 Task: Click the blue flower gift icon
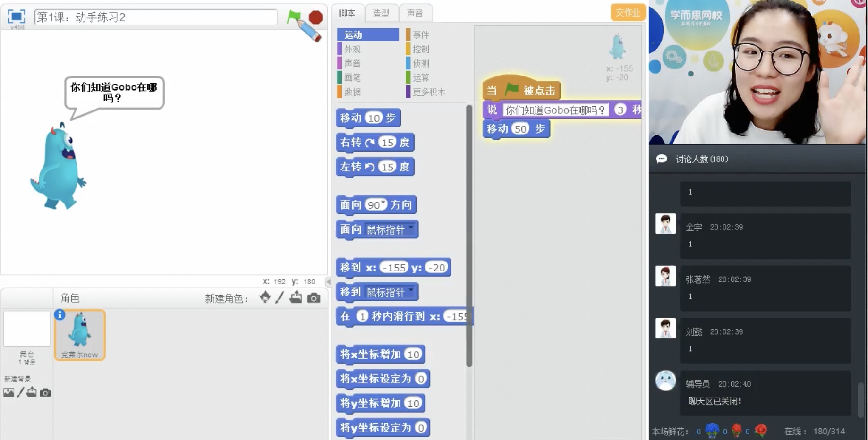point(712,430)
